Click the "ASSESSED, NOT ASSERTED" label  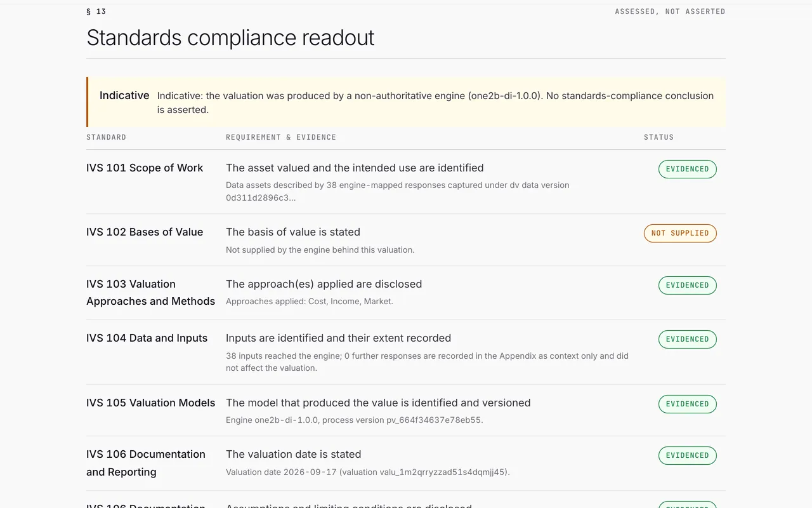point(670,11)
